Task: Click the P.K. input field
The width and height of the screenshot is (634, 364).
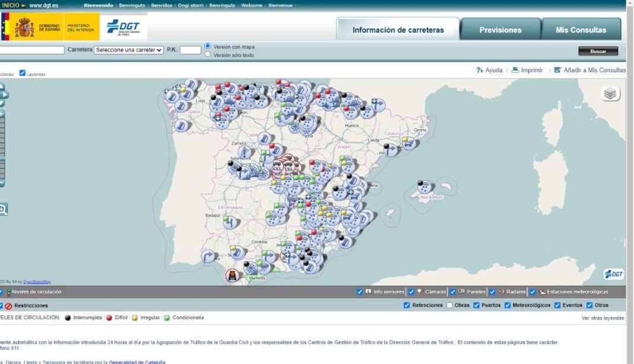Action: coord(191,50)
